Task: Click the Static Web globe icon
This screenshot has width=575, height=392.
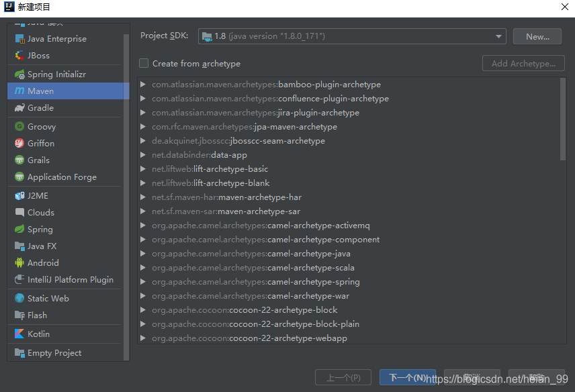Action: point(19,298)
